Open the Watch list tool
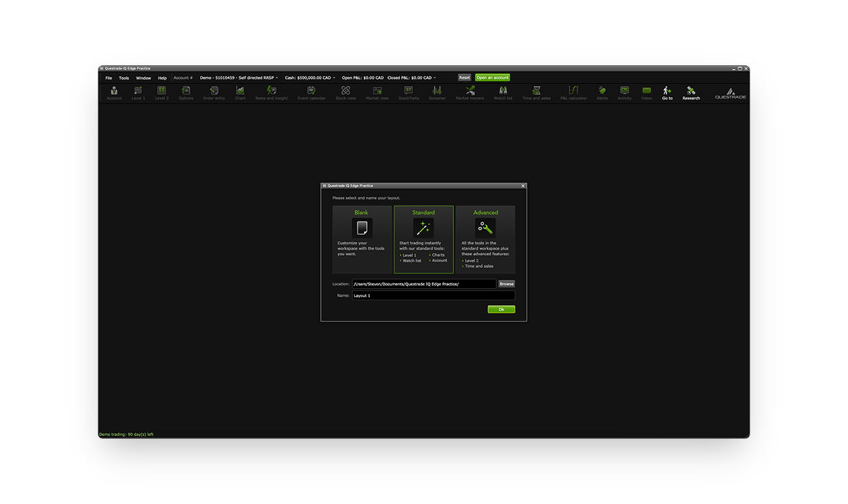 tap(503, 93)
